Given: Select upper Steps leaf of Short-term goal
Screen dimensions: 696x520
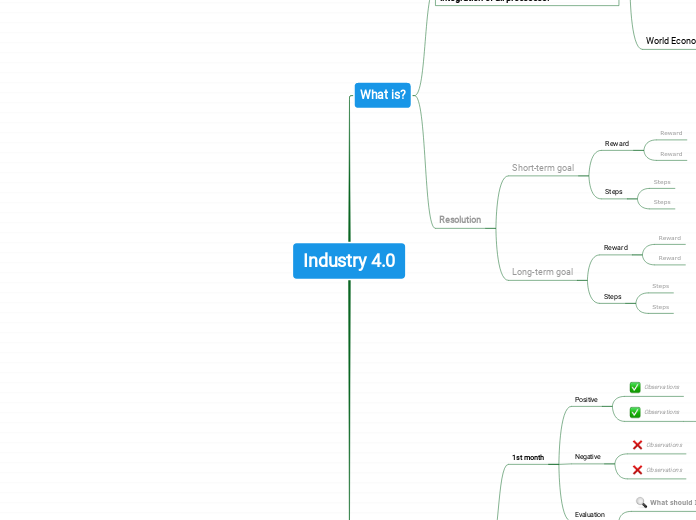Looking at the screenshot, I should coord(662,182).
